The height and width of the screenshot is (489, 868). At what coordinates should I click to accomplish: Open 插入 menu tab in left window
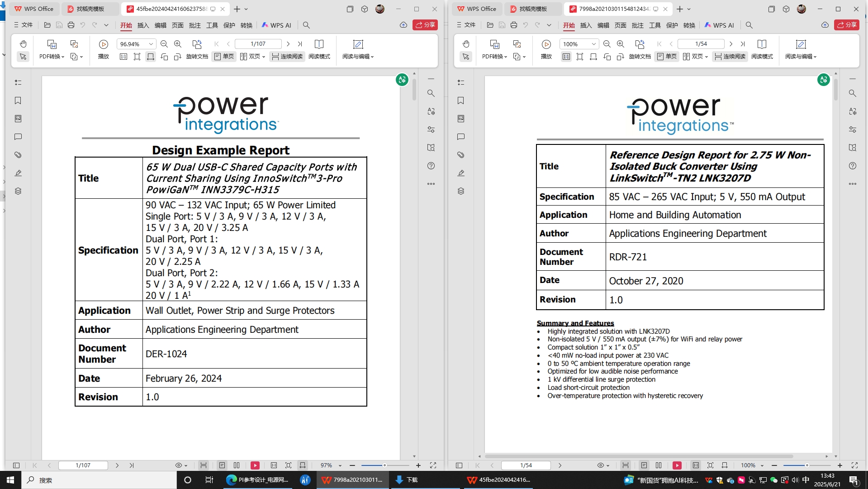coord(143,25)
